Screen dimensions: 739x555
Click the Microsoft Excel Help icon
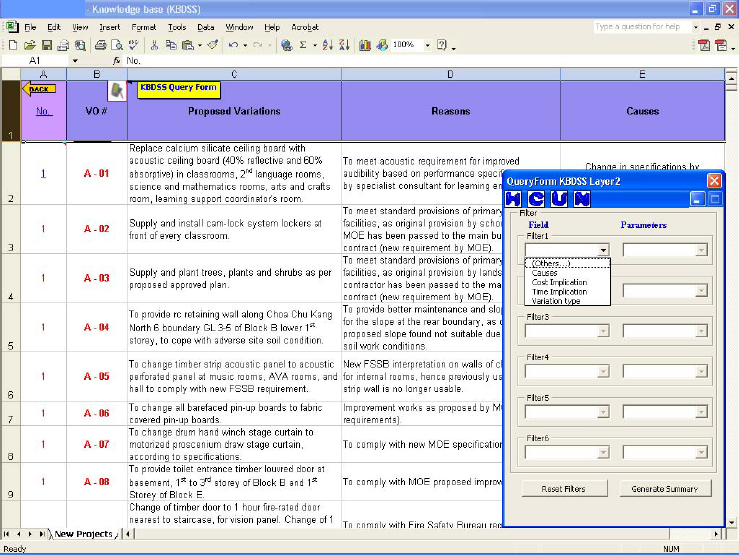[x=442, y=45]
